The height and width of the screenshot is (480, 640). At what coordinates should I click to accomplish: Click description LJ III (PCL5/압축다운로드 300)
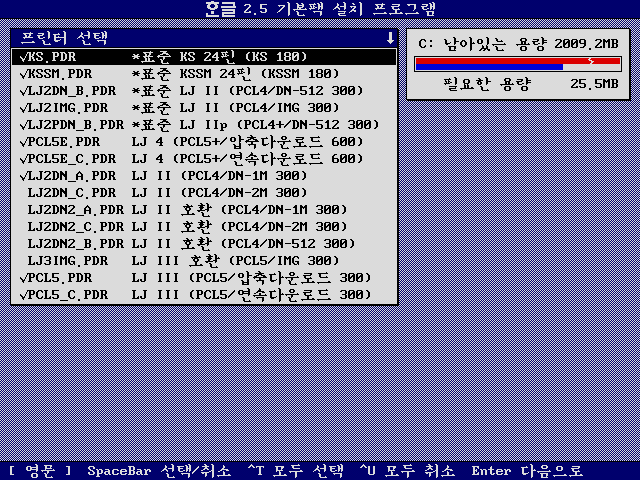pyautogui.click(x=251, y=278)
